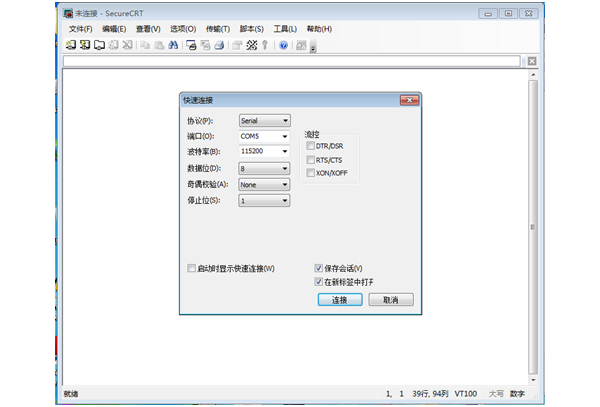Click the 连接 button
The height and width of the screenshot is (407, 600).
point(339,299)
